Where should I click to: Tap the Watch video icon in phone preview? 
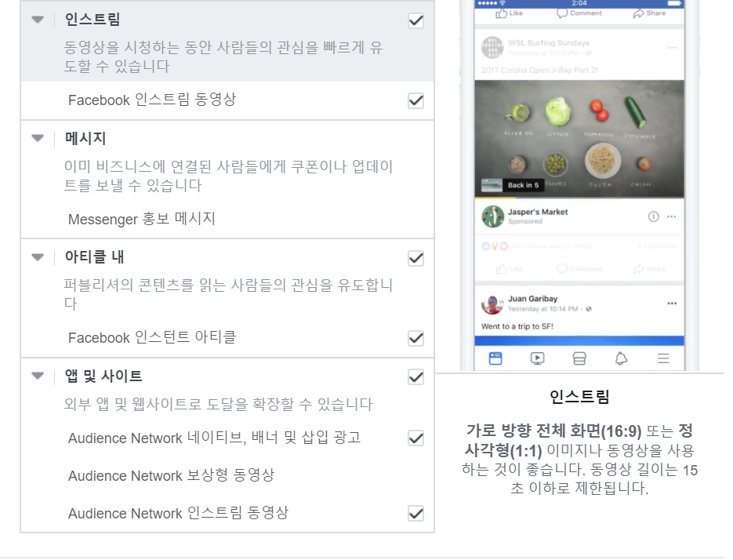point(537,359)
